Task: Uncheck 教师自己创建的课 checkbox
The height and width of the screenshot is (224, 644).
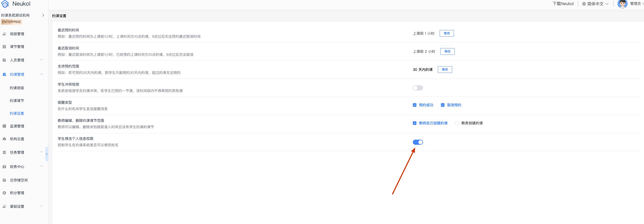Action: tap(415, 123)
